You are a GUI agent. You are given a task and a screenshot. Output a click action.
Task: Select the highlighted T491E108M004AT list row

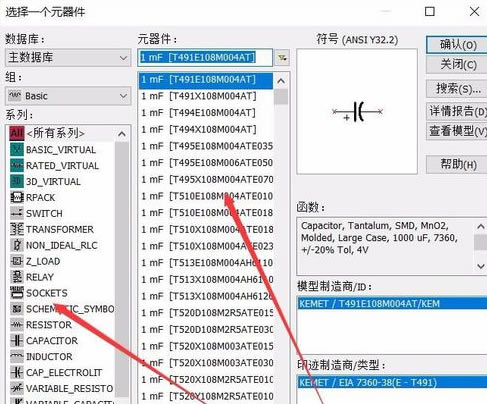(206, 80)
